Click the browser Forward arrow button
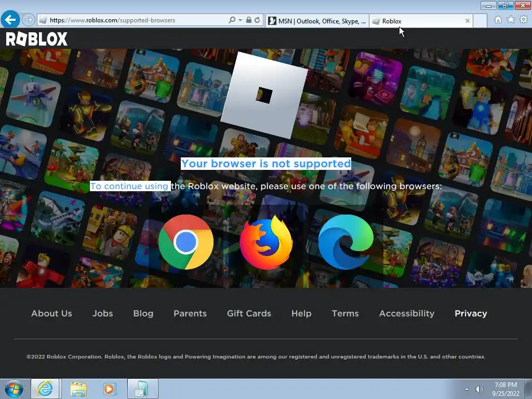Screen dimensions: 532x399 pos(29,20)
